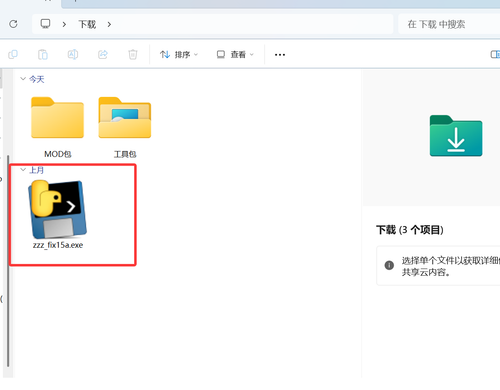Viewport: 500px width, 390px height.
Task: Select the zzz_fix15a.exe file icon
Action: (x=57, y=209)
